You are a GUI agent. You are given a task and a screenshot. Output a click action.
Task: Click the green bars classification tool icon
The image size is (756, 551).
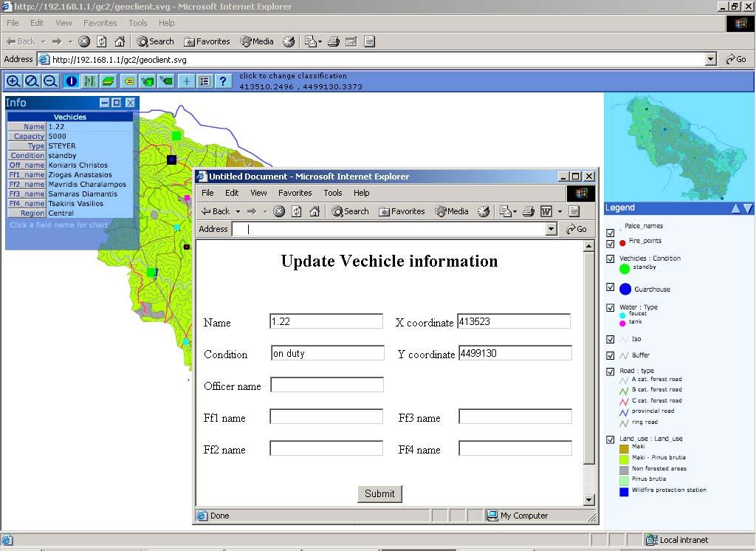(89, 81)
